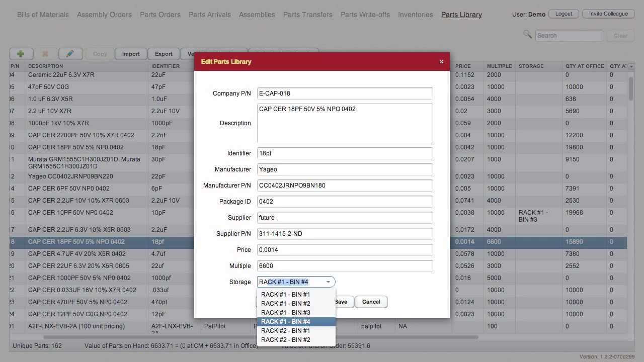Click the Clear search button
Screen dimensions: 644x362
(620, 36)
